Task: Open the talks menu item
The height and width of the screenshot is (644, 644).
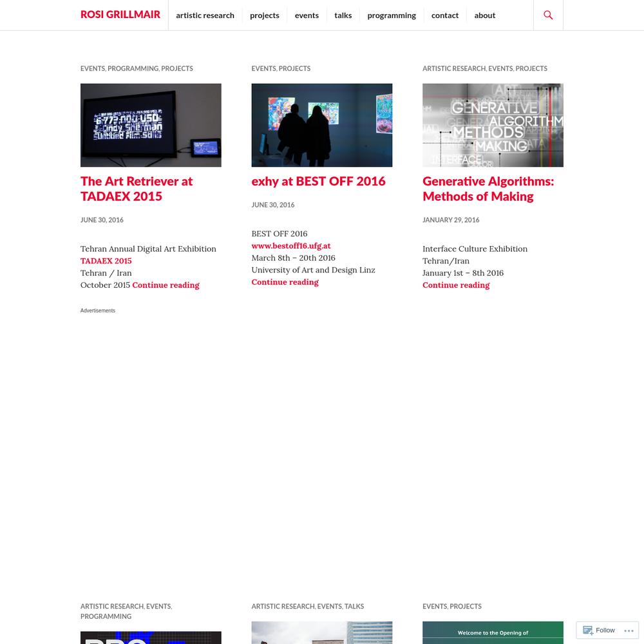Action: (x=343, y=15)
